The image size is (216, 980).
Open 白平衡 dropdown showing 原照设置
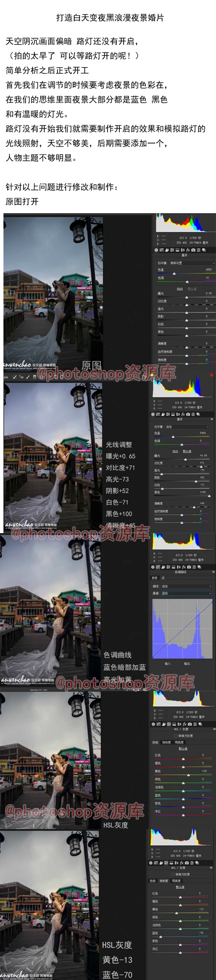[192, 263]
